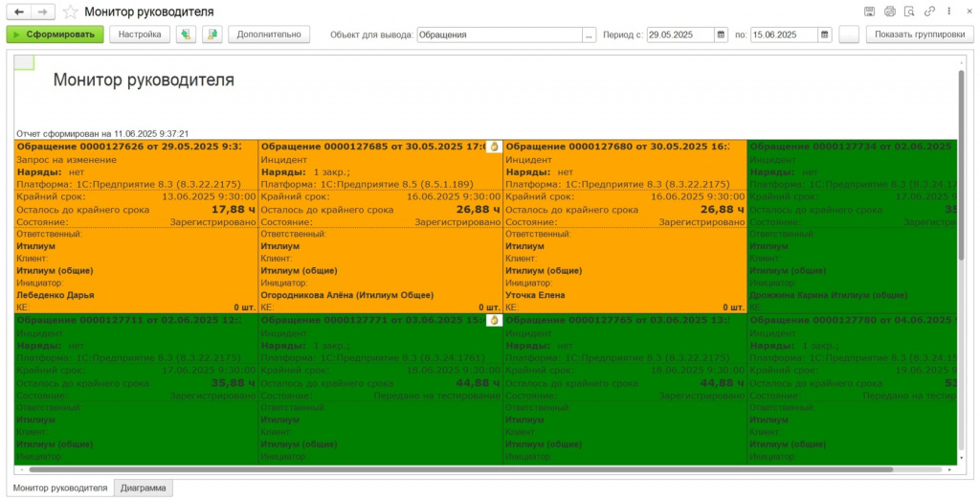This screenshot has height=501, width=980.
Task: Click the по end date field
Action: tap(785, 35)
